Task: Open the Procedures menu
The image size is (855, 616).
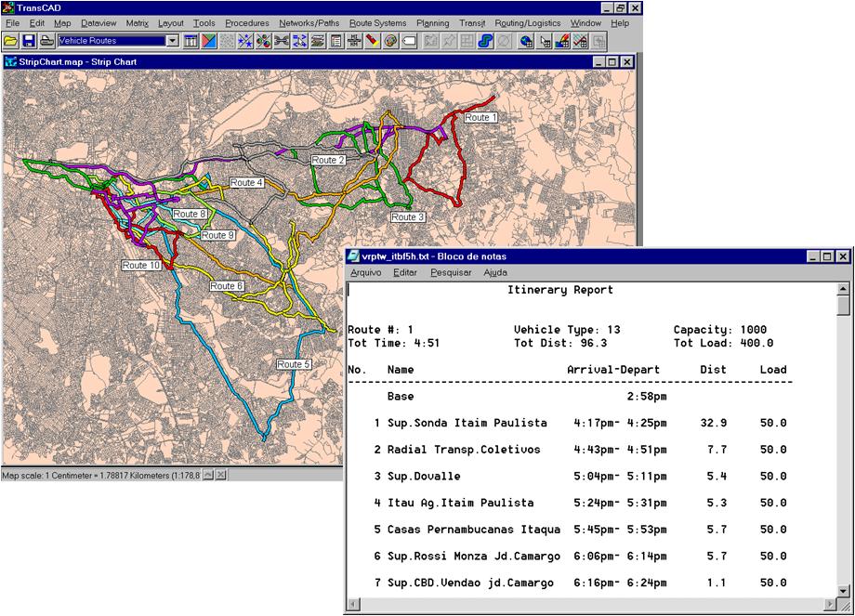Action: pyautogui.click(x=247, y=23)
